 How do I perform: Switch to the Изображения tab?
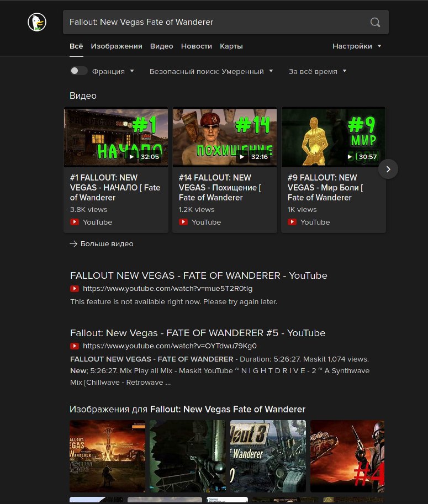click(x=117, y=46)
